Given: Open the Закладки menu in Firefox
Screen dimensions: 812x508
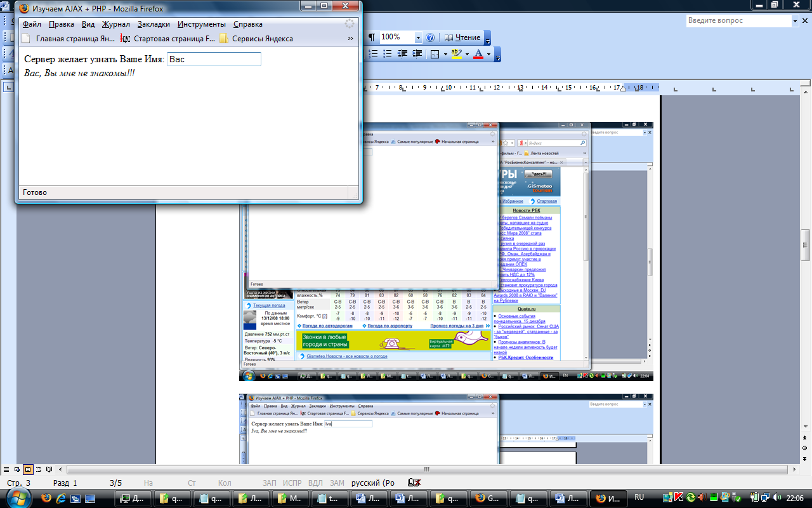Looking at the screenshot, I should point(154,24).
